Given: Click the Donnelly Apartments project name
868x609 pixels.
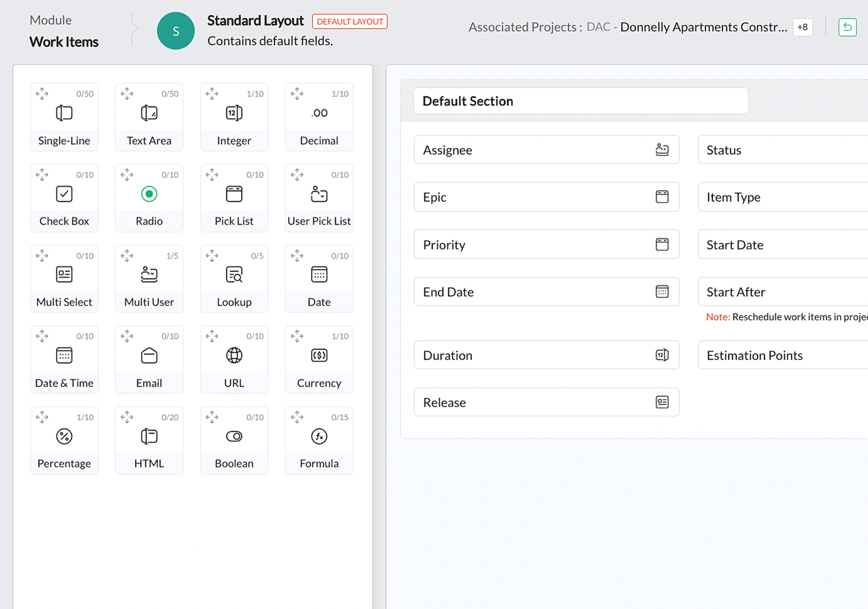Looking at the screenshot, I should (703, 27).
